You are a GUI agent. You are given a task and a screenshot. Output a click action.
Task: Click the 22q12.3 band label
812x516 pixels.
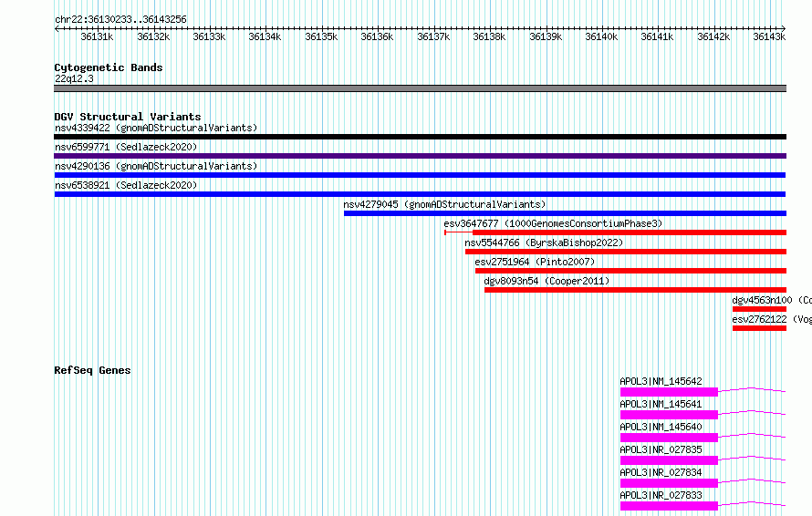coord(74,78)
